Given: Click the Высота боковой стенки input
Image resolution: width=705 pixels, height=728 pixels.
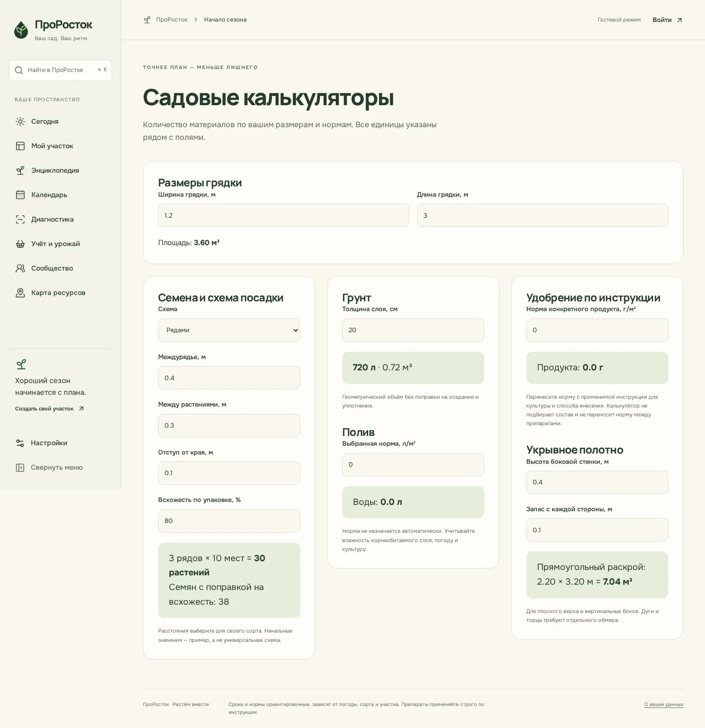Looking at the screenshot, I should pyautogui.click(x=597, y=482).
